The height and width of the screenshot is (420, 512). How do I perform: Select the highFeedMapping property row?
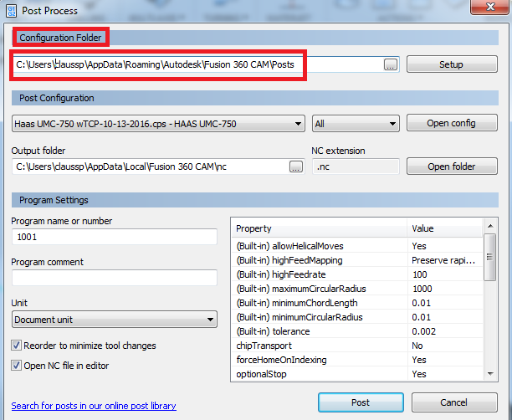[x=357, y=260]
